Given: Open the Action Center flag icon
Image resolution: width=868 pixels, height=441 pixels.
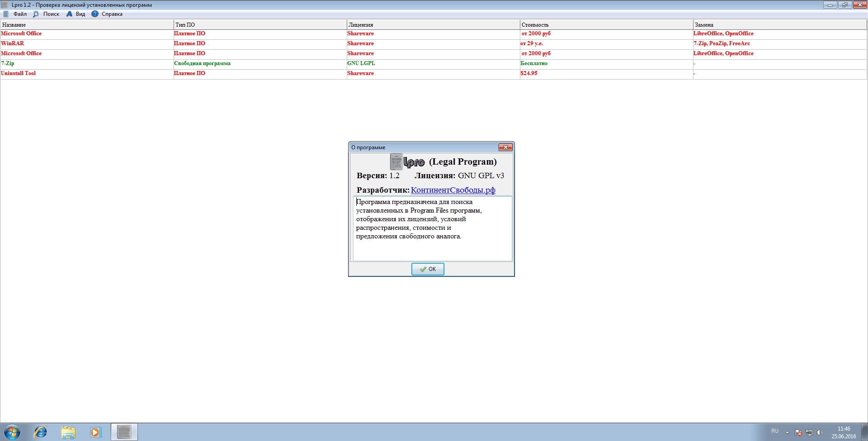Looking at the screenshot, I should (798, 432).
